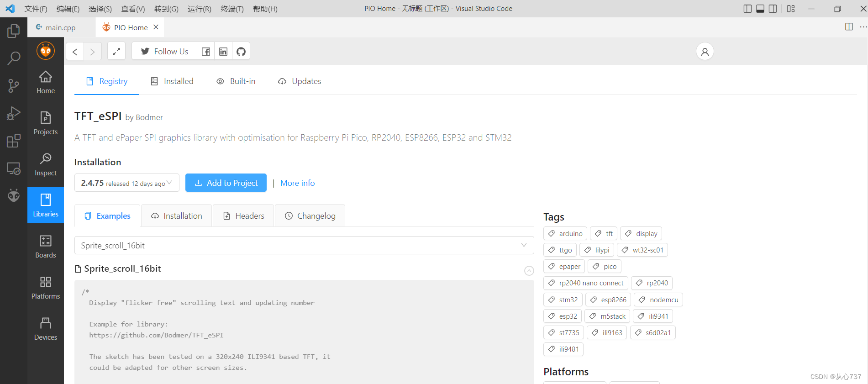The image size is (868, 384).
Task: Open Customize Layout control
Action: 791,9
